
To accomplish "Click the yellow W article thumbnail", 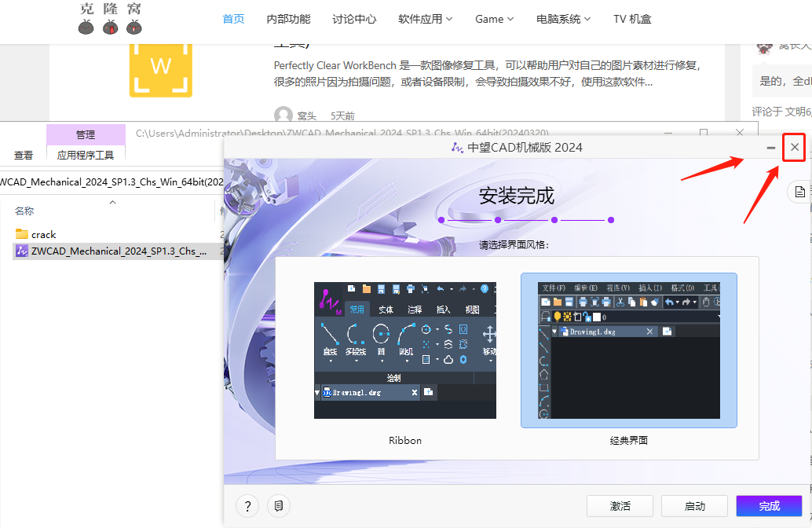I will pyautogui.click(x=160, y=70).
